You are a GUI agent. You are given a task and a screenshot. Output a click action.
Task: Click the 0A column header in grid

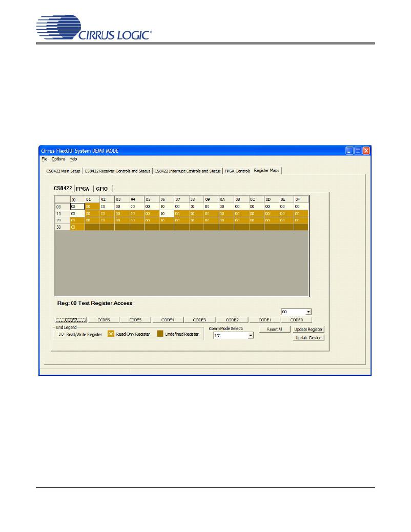pyautogui.click(x=227, y=199)
